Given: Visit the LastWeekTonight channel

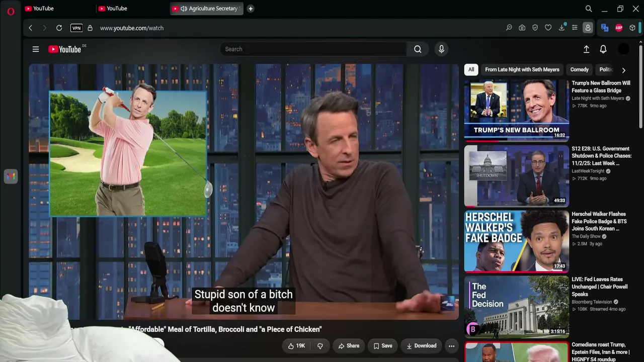Looking at the screenshot, I should [x=588, y=171].
